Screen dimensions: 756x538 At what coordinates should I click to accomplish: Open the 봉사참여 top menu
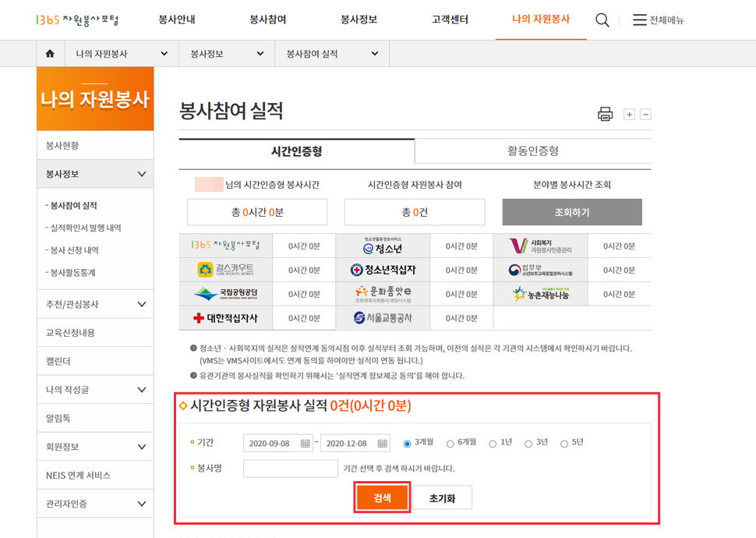point(267,19)
